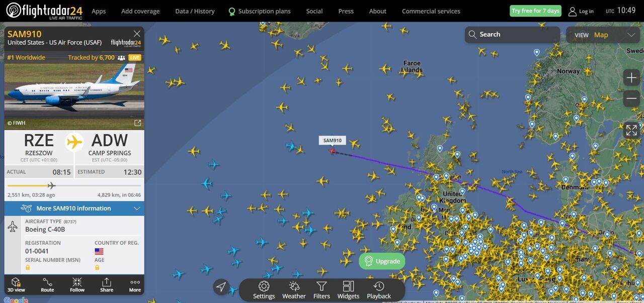
Task: Open the 3D view of the flight
Action: coord(16,284)
